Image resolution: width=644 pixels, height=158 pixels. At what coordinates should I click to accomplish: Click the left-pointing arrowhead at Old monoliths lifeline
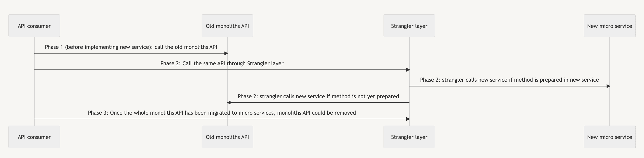(x=229, y=103)
